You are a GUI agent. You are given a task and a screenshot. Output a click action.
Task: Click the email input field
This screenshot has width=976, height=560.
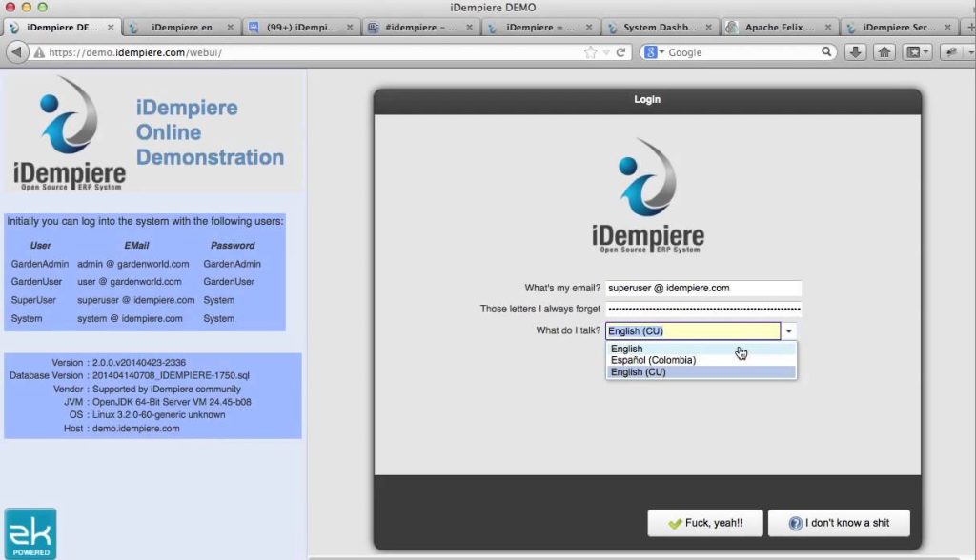(x=703, y=288)
